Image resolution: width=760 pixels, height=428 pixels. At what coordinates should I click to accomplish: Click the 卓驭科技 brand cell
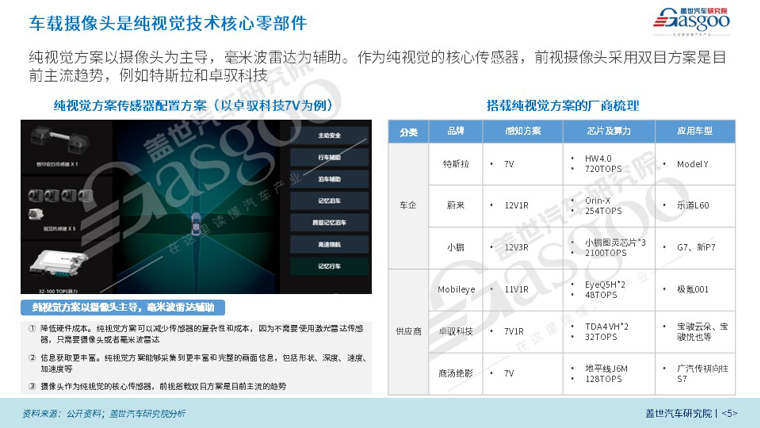coord(456,332)
